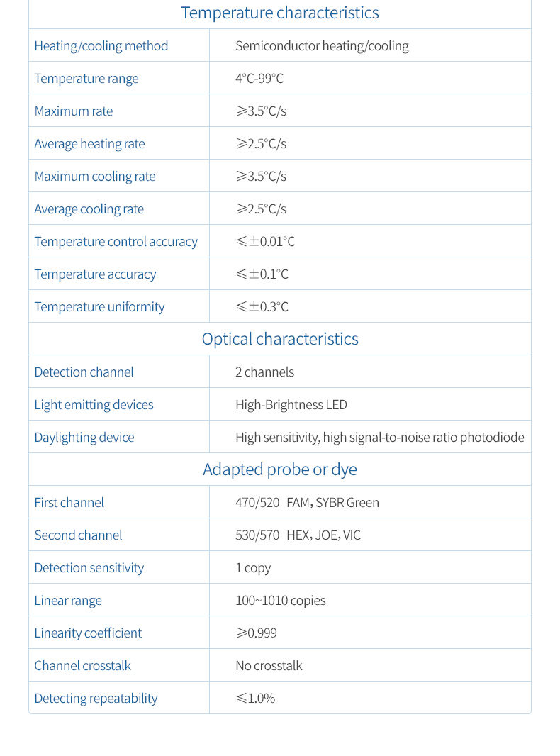
Task: Select the First channel label
Action: [x=69, y=503]
